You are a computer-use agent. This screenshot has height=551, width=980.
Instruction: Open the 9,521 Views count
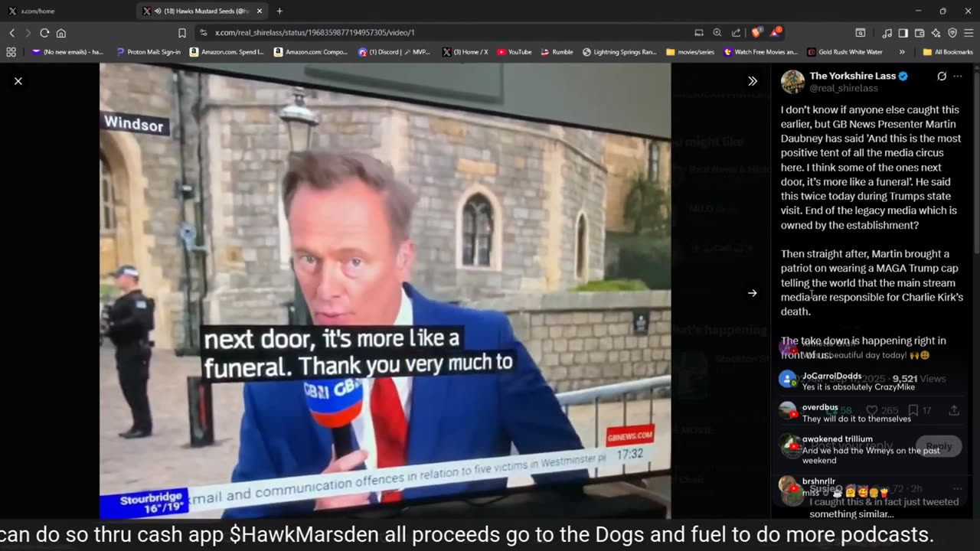tap(919, 379)
